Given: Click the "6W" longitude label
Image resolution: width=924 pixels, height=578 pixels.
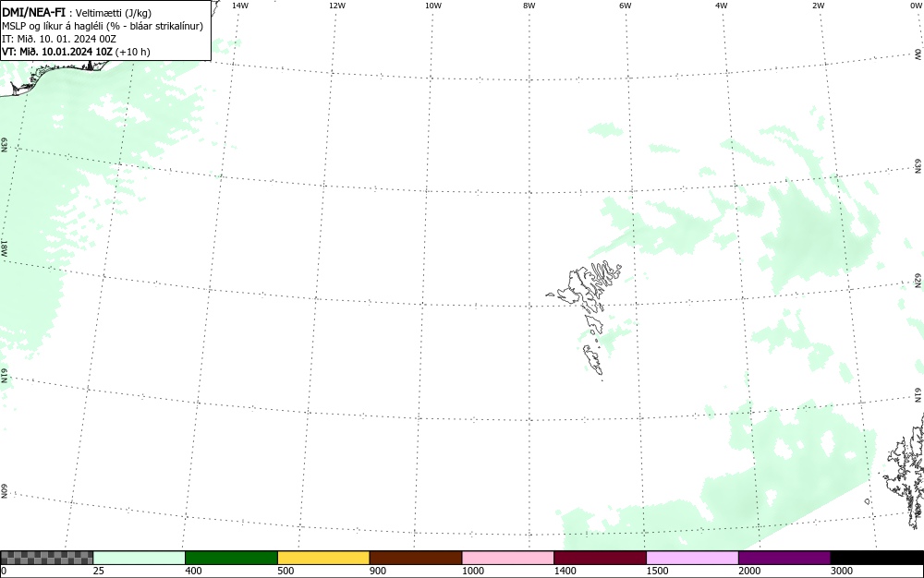Looking at the screenshot, I should pyautogui.click(x=626, y=6).
